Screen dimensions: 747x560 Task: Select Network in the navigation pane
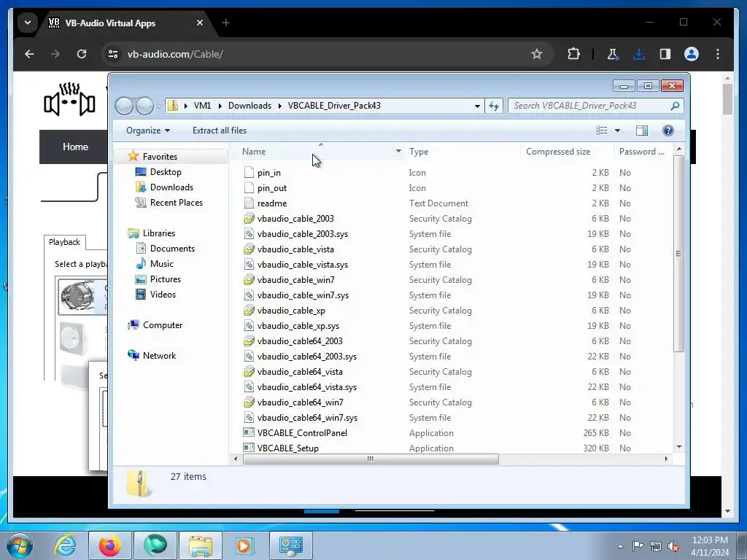tap(159, 356)
